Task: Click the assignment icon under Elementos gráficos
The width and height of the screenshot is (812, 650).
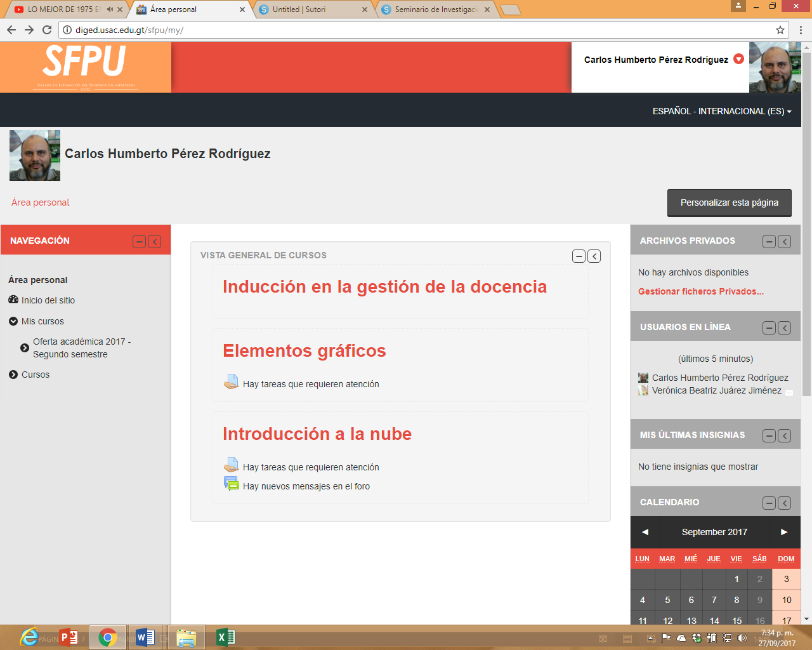Action: tap(232, 381)
